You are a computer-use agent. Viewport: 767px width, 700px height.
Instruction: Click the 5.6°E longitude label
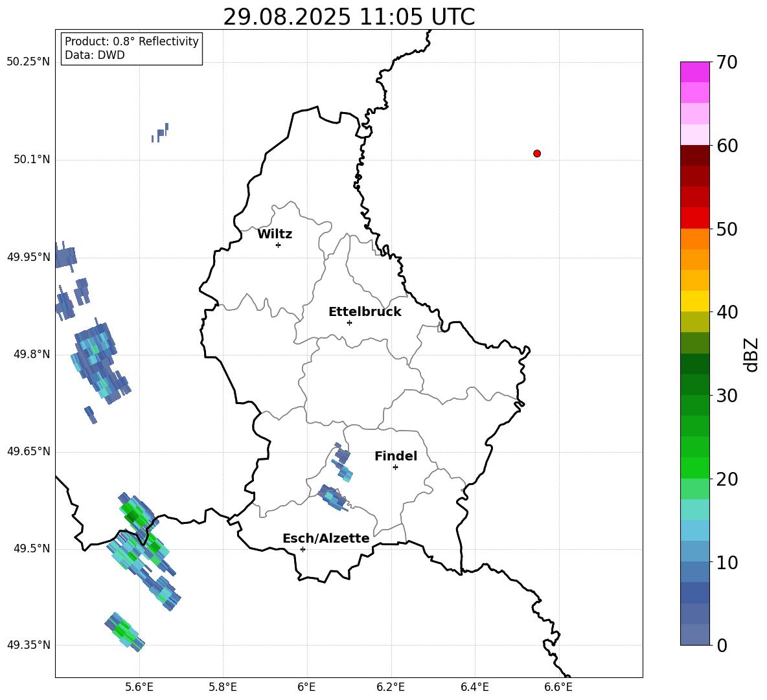pos(139,687)
